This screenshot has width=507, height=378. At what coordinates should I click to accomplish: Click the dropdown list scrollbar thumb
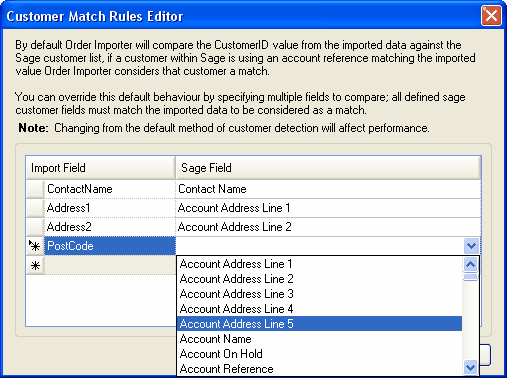tap(470, 277)
